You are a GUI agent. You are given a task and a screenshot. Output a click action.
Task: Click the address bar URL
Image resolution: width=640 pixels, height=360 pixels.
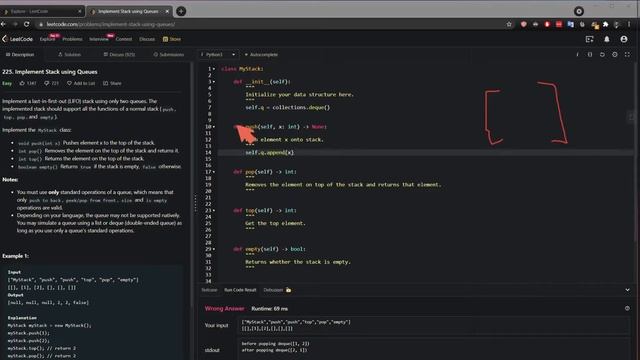pos(111,24)
